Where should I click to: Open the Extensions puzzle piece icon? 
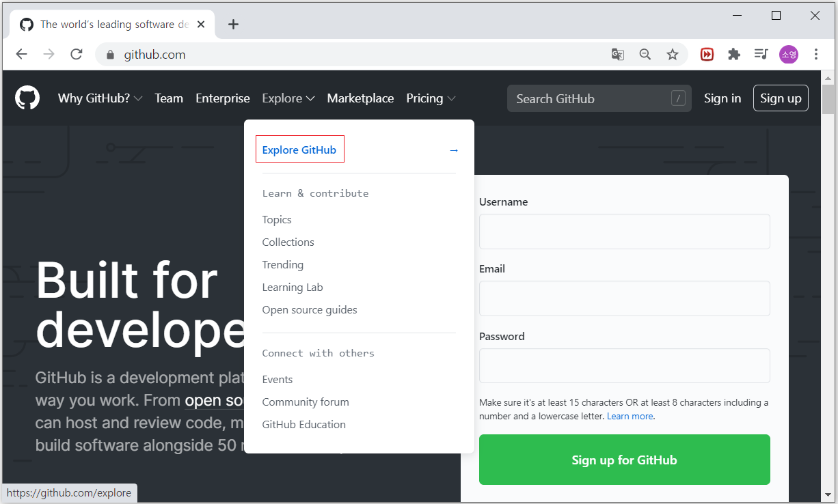tap(734, 55)
